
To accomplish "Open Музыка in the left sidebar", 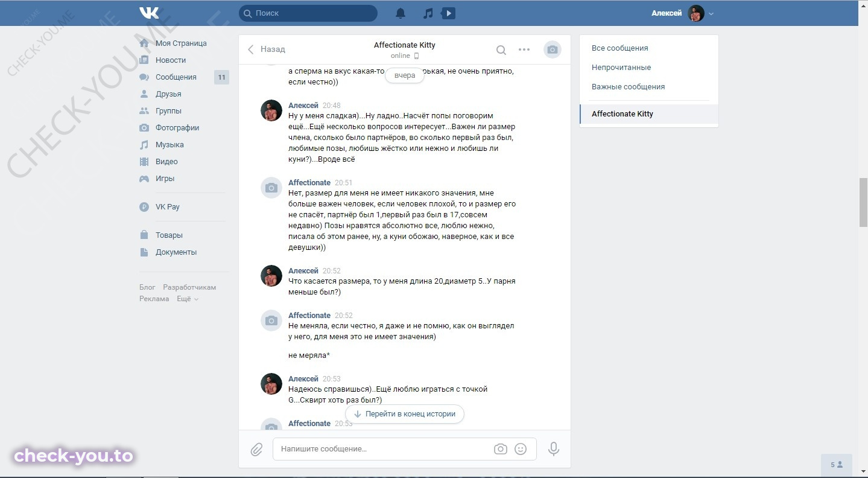I will [169, 145].
